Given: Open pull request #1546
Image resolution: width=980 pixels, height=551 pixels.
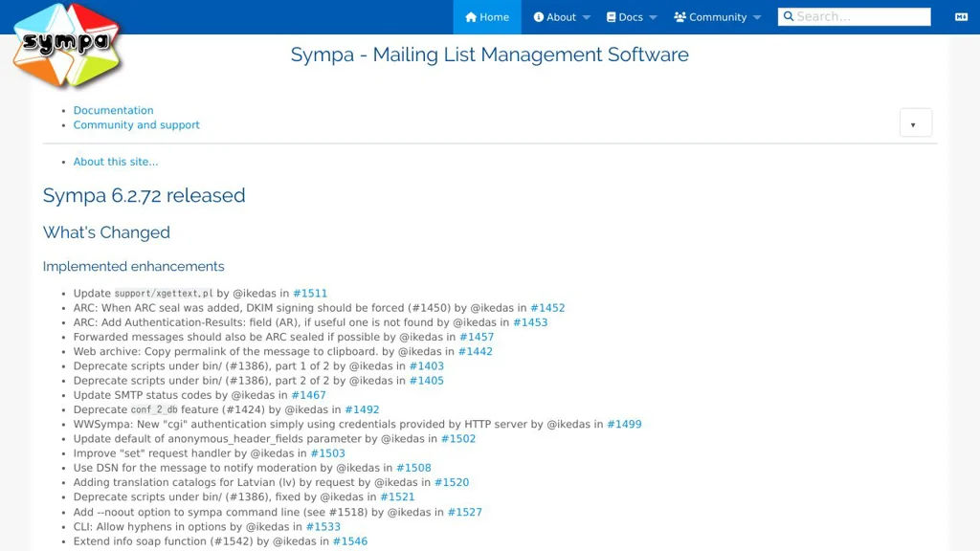Looking at the screenshot, I should [x=350, y=541].
